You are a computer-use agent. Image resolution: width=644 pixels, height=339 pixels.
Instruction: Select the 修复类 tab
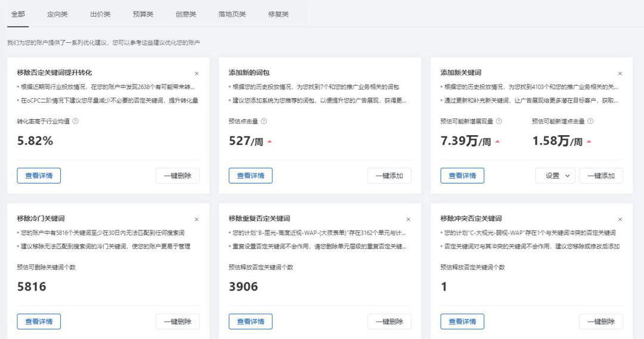click(278, 14)
